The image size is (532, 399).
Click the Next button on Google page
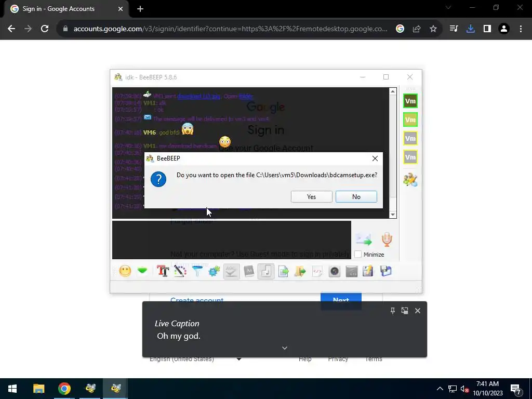pos(341,300)
